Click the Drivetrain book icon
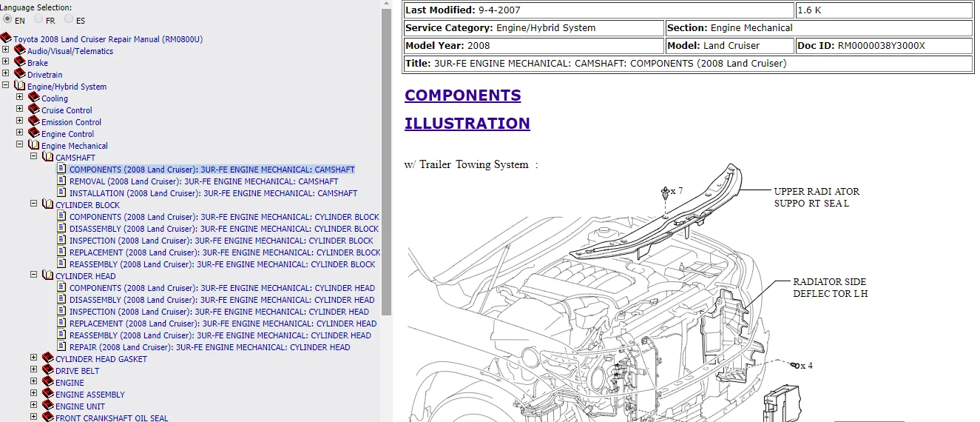 tap(20, 74)
